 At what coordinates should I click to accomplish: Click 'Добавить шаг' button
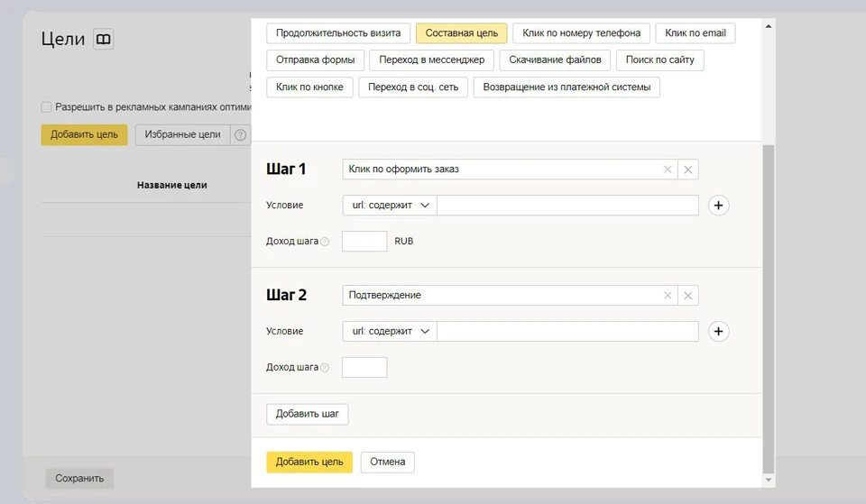pos(307,414)
